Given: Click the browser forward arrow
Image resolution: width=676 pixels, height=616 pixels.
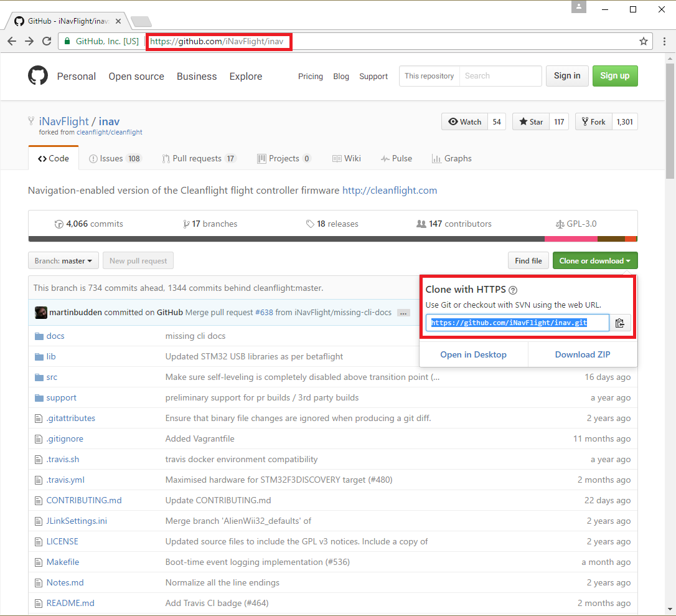Looking at the screenshot, I should 29,41.
